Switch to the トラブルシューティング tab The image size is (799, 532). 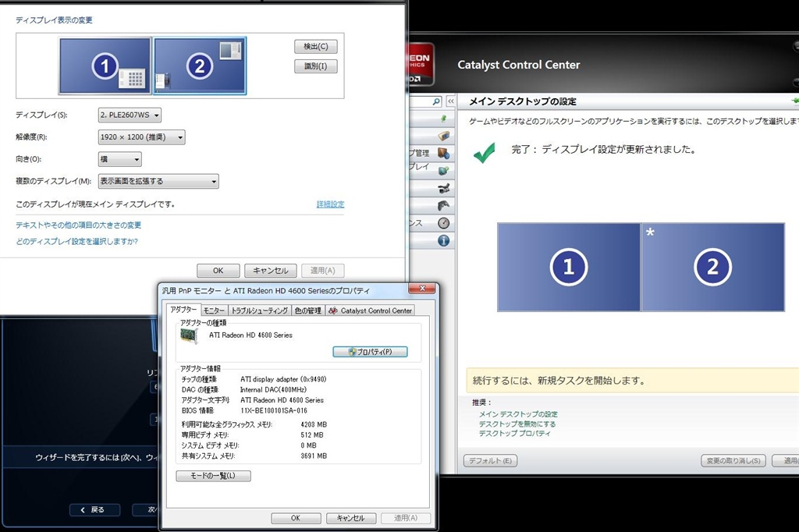click(260, 310)
